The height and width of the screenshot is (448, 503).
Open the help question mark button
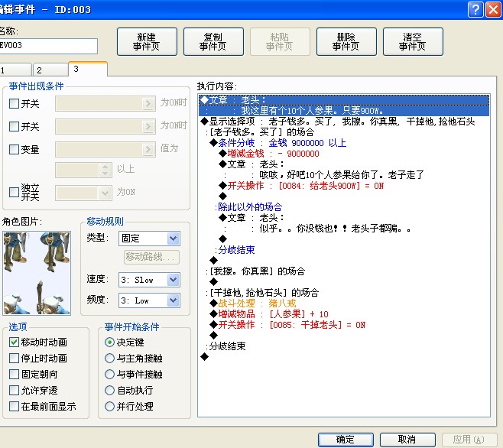point(475,10)
